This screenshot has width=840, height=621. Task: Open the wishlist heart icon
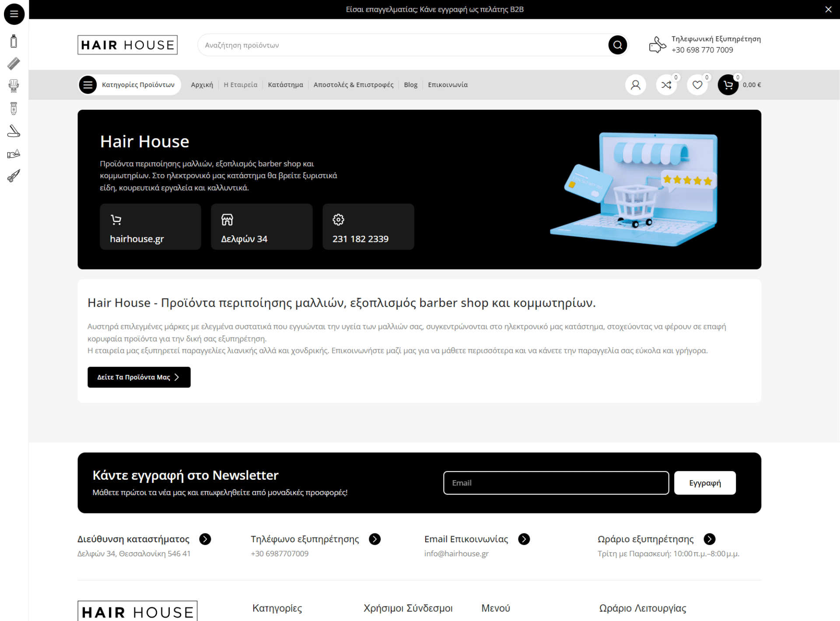pyautogui.click(x=697, y=84)
